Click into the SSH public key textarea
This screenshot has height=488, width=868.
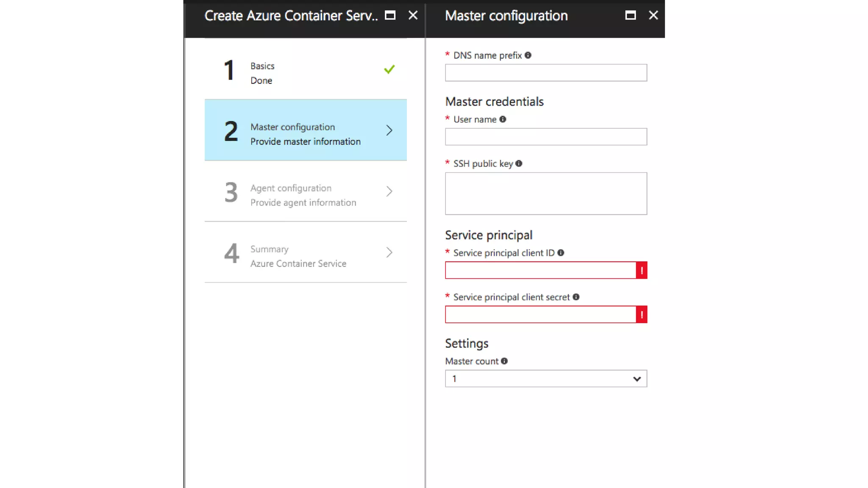545,194
